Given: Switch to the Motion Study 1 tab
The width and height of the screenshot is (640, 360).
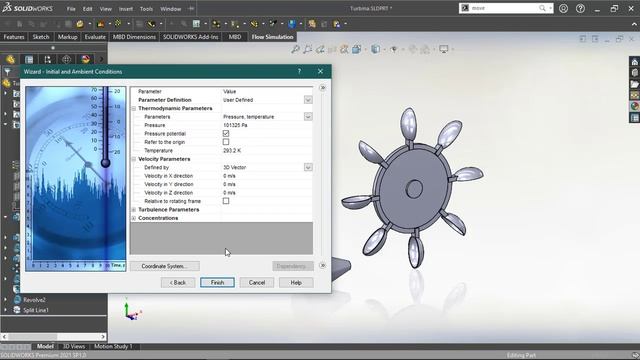Looking at the screenshot, I should [113, 347].
